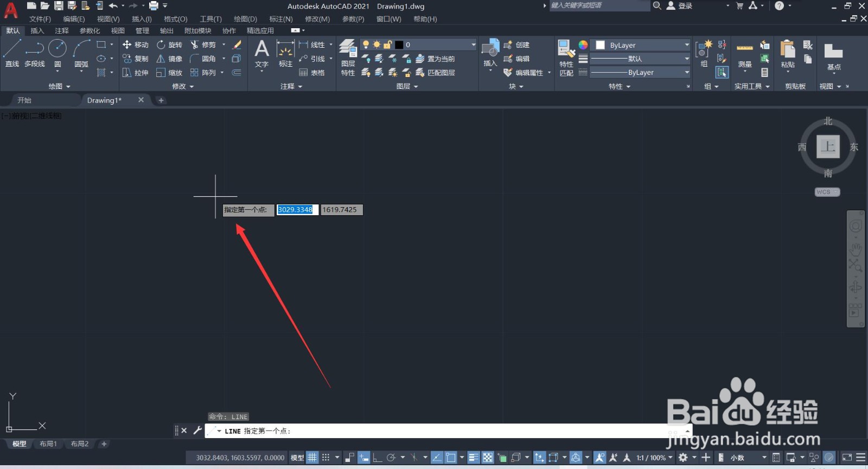Click the 表格 table tool
868x469 pixels.
pyautogui.click(x=312, y=73)
